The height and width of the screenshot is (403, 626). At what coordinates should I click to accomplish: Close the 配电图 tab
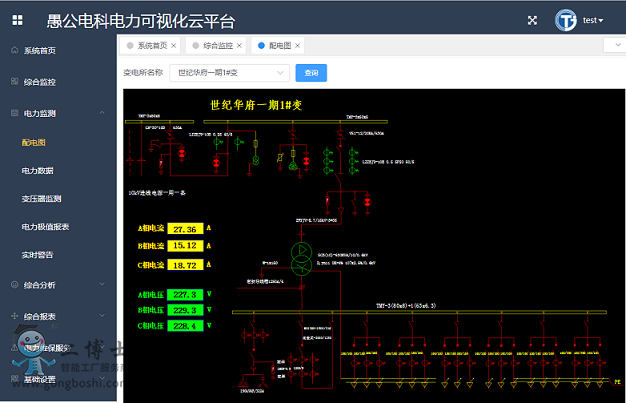coord(297,46)
